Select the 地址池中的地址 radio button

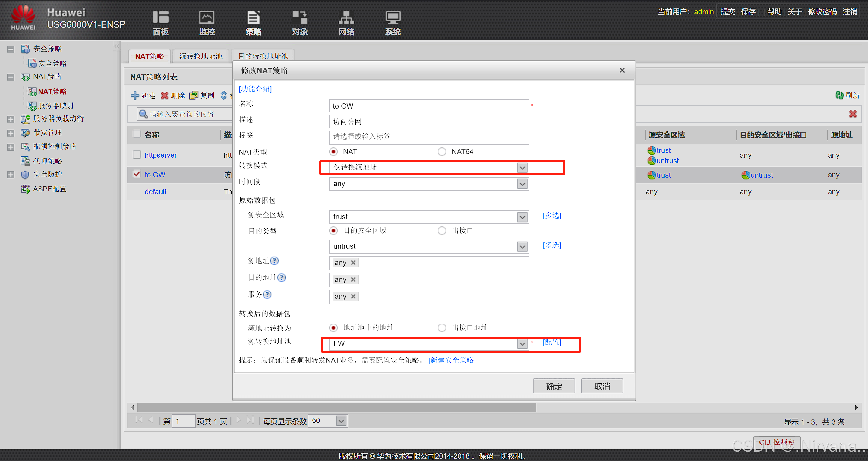coord(333,327)
